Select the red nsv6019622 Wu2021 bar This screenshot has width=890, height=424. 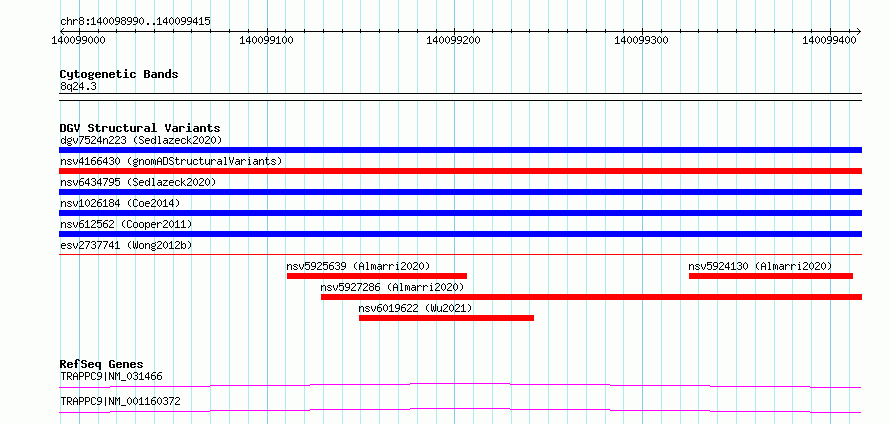pyautogui.click(x=446, y=318)
